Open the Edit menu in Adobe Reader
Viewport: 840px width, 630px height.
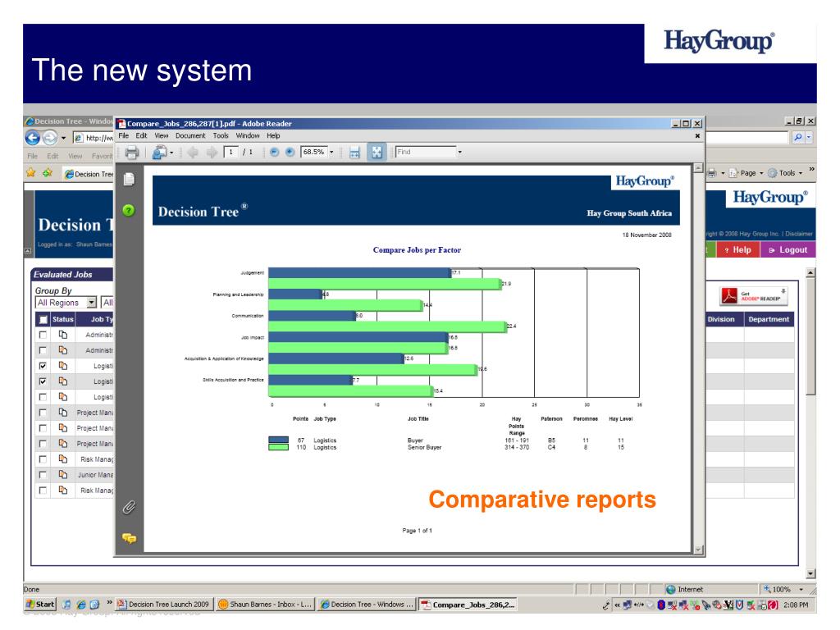pyautogui.click(x=141, y=136)
